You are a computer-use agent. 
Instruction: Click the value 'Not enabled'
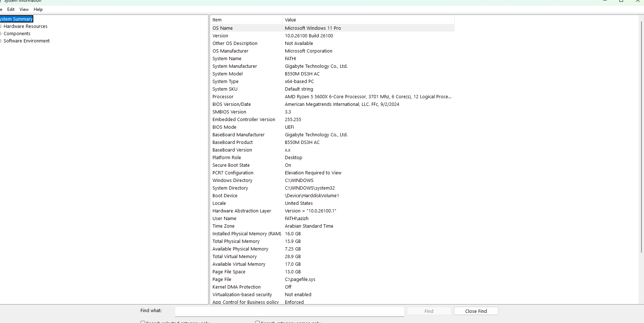pos(298,295)
